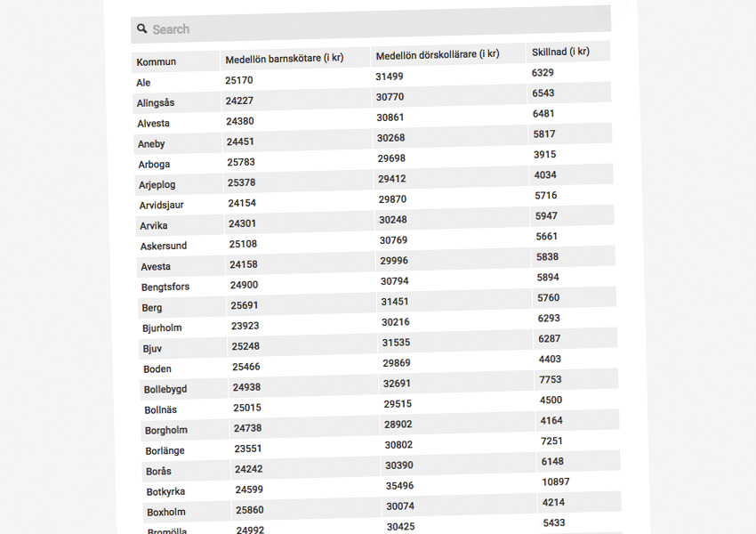Click the Bollebygd municipality name

pos(164,389)
